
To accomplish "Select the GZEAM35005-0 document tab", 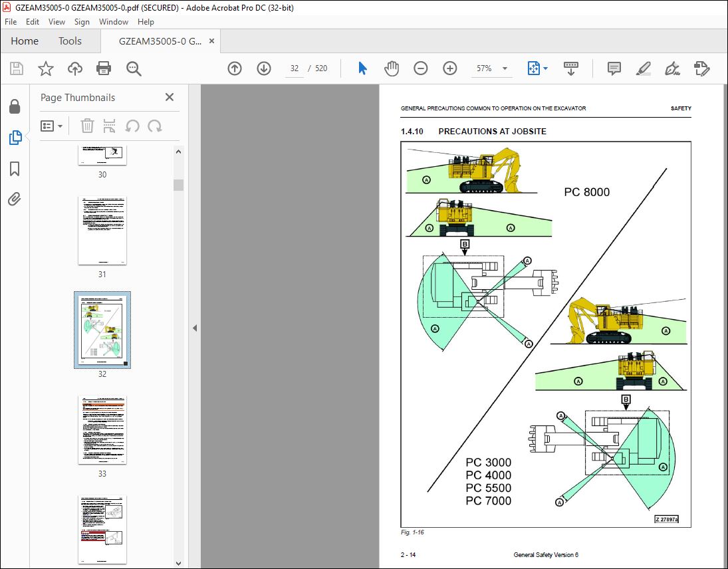I will click(160, 41).
